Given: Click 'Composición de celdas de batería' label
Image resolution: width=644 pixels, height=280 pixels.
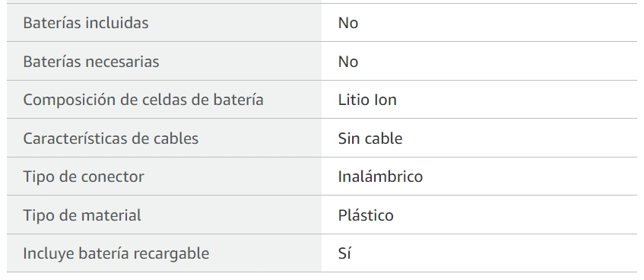Looking at the screenshot, I should click(143, 100).
